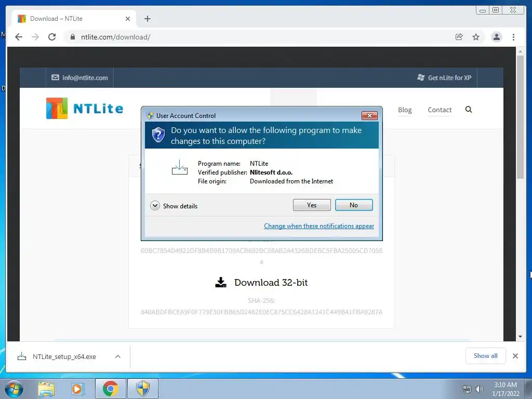This screenshot has width=532, height=399.
Task: Open the Get nLite for XP link
Action: [444, 78]
